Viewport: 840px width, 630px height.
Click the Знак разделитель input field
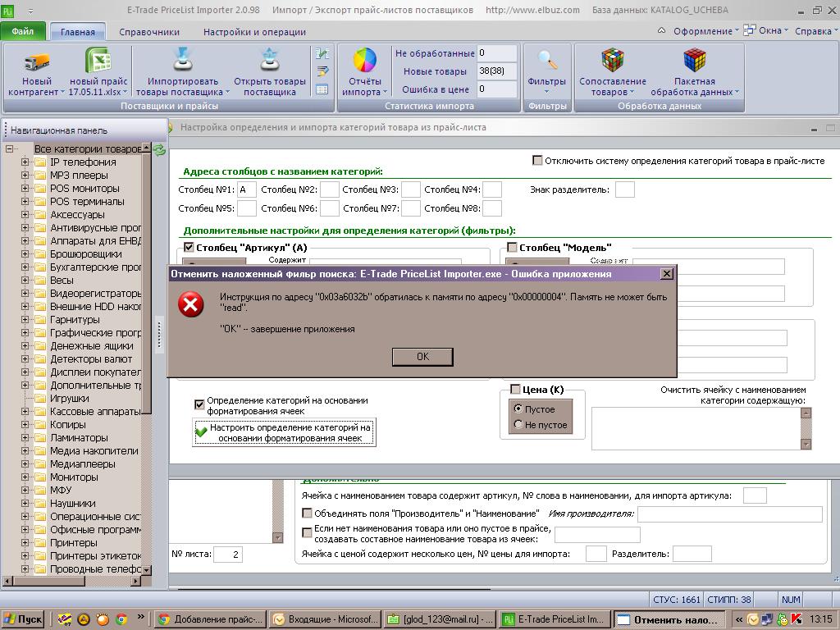tap(624, 189)
